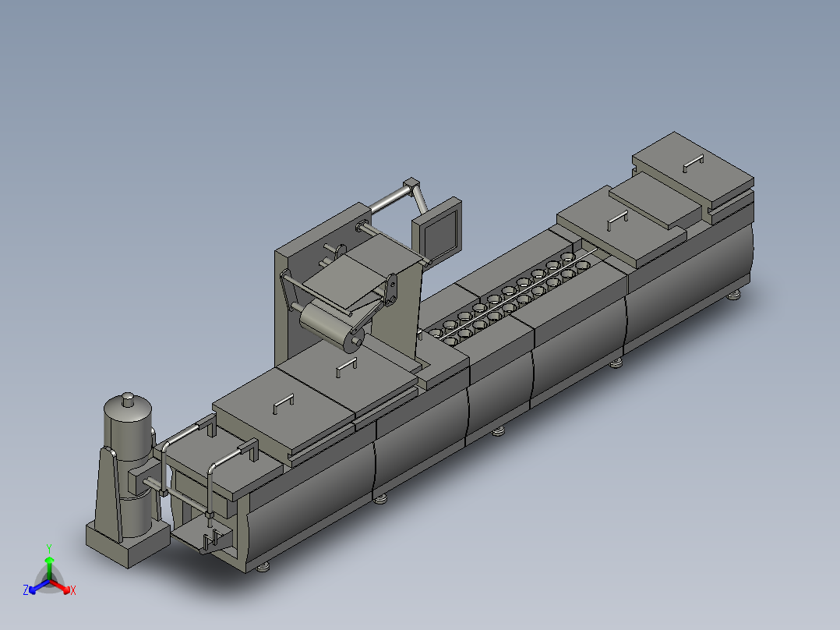Click the green Y axis of the triad
The height and width of the screenshot is (630, 840).
(x=49, y=568)
